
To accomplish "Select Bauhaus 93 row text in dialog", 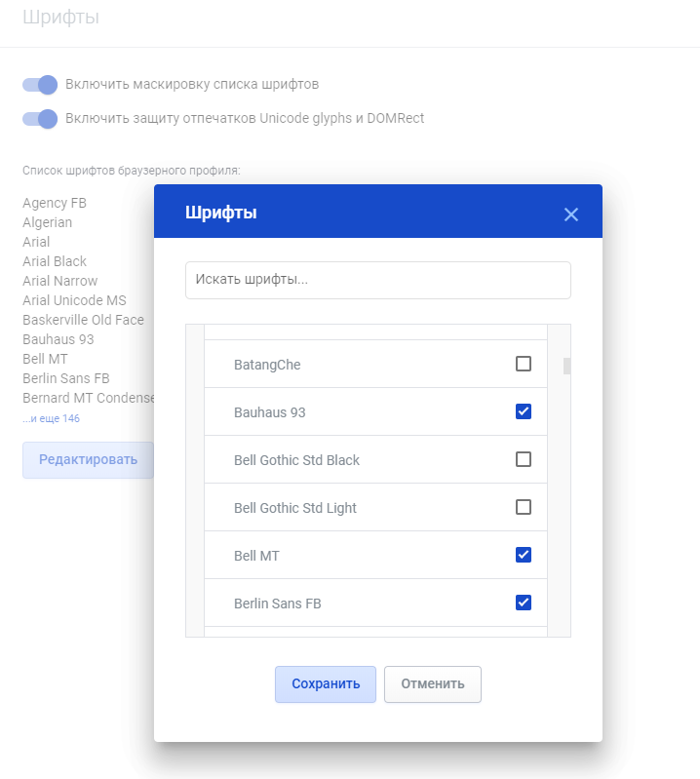I will [270, 412].
